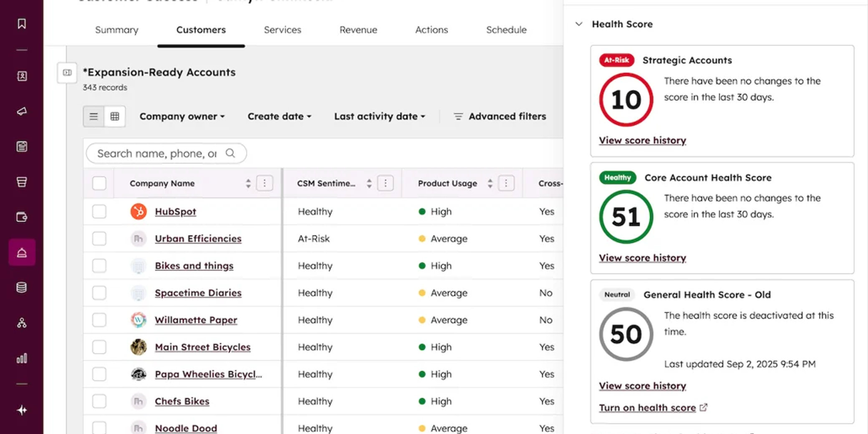Switch to list view icon
Image resolution: width=868 pixels, height=434 pixels.
click(93, 116)
